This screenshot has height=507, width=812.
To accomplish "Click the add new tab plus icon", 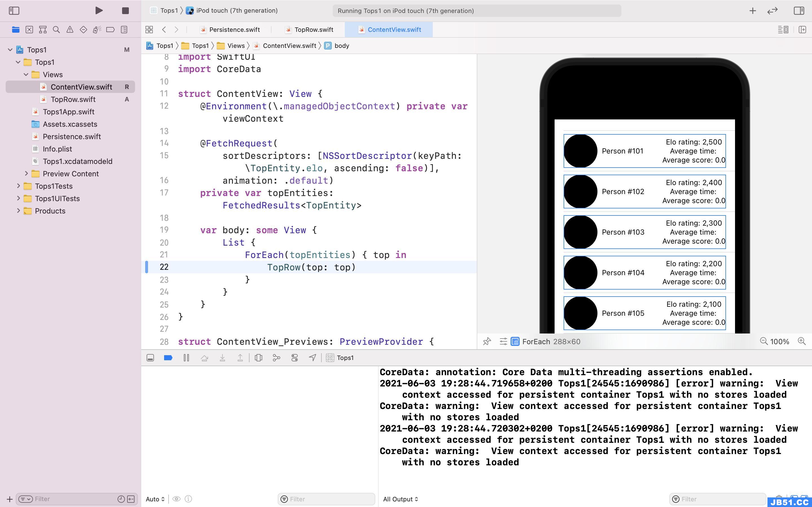I will click(x=753, y=10).
